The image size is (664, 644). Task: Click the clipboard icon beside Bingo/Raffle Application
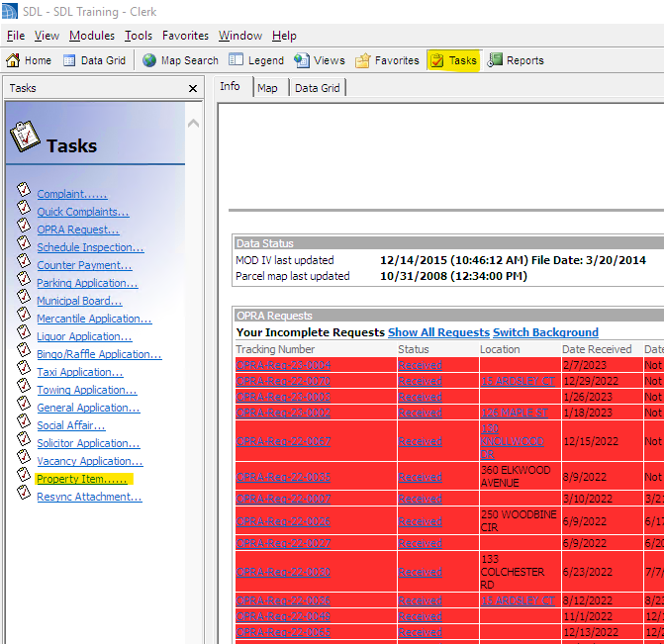tap(24, 349)
